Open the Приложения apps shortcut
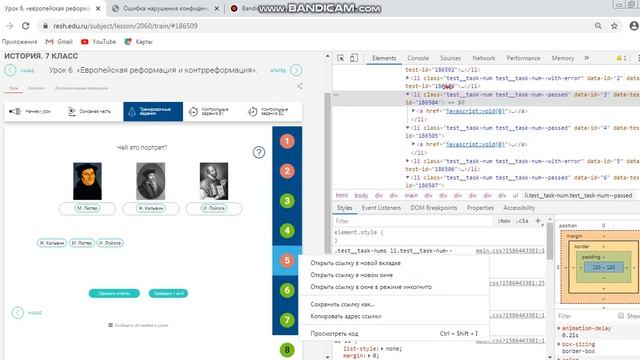The image size is (640, 360). pos(19,42)
